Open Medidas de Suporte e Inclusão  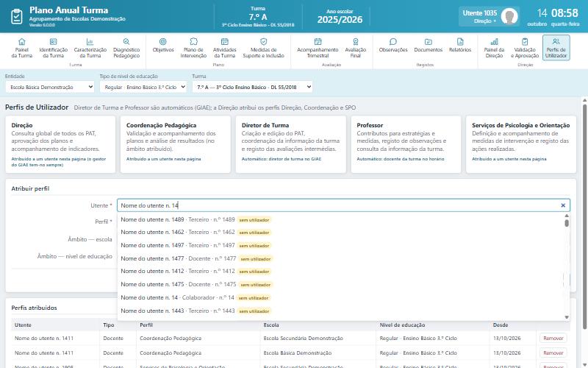point(264,48)
